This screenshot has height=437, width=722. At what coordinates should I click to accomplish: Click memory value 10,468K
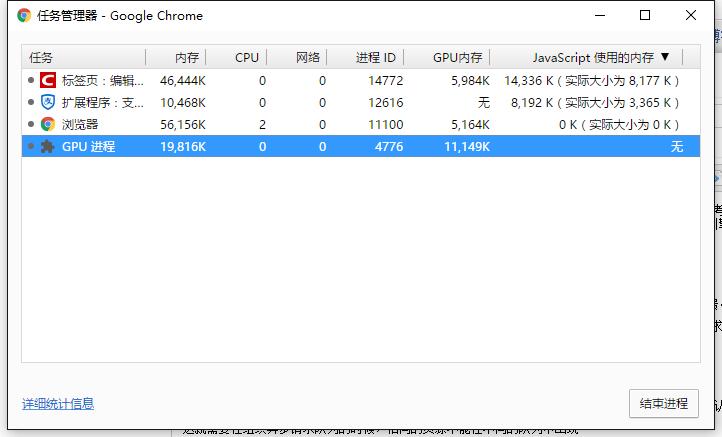coord(183,102)
